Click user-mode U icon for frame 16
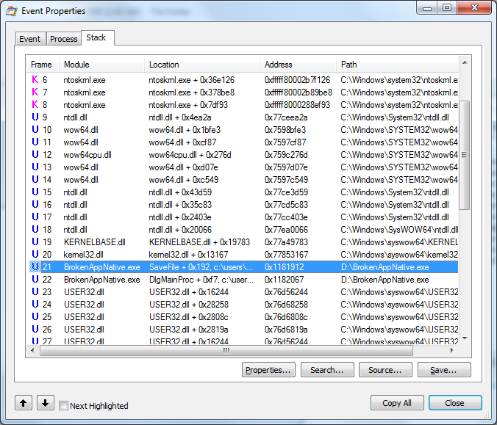Viewport: 497px width, 425px height. tap(35, 204)
